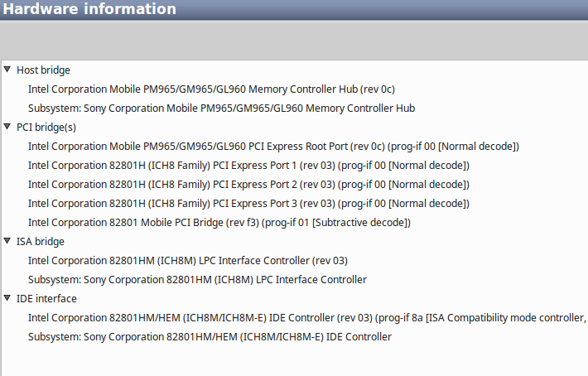Collapse the PCI bridge(s) disclosure triangle

click(x=7, y=127)
